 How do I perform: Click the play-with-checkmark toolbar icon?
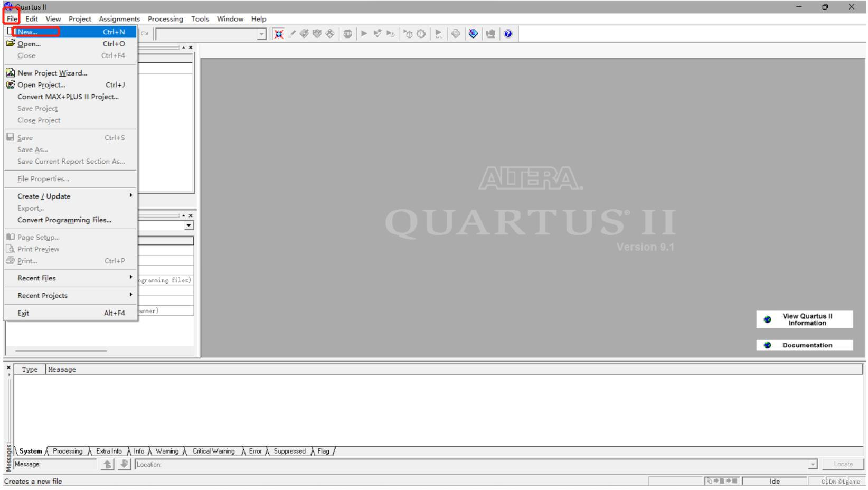tap(378, 34)
